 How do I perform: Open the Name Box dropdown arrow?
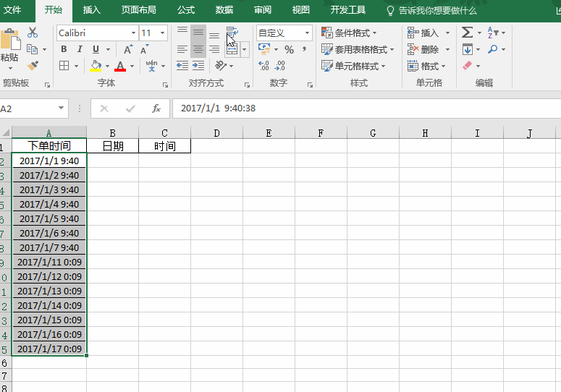[x=62, y=108]
